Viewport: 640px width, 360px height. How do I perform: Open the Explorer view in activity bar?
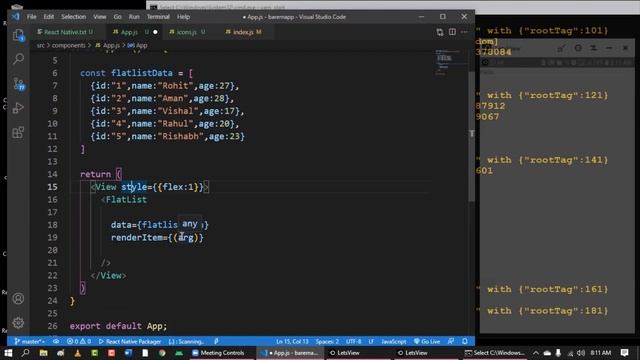[x=18, y=35]
